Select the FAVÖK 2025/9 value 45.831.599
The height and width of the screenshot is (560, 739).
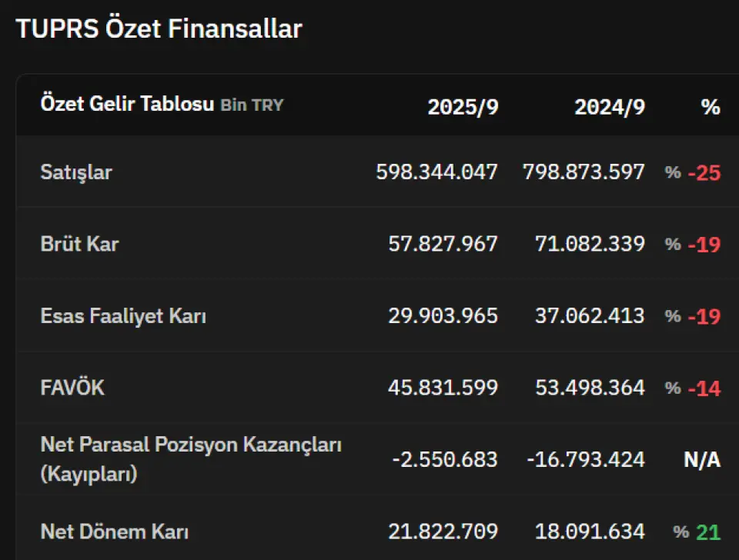click(x=443, y=388)
